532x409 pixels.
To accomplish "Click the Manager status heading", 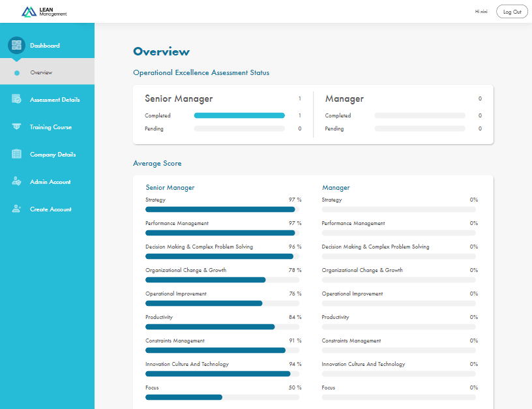I will point(344,99).
